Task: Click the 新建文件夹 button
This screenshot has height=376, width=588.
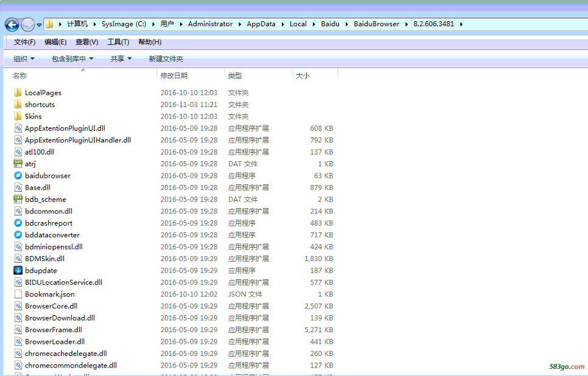Action: pyautogui.click(x=166, y=59)
